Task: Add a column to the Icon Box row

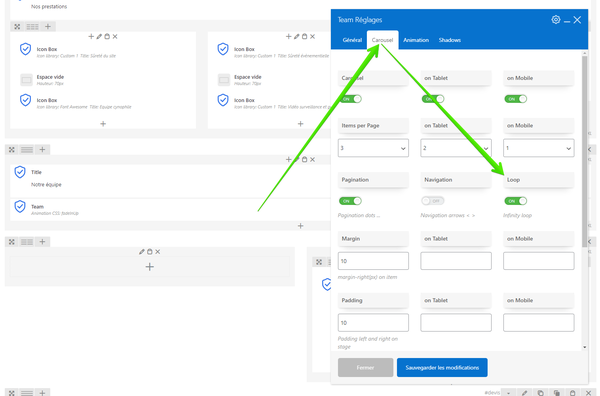Action: [x=48, y=26]
